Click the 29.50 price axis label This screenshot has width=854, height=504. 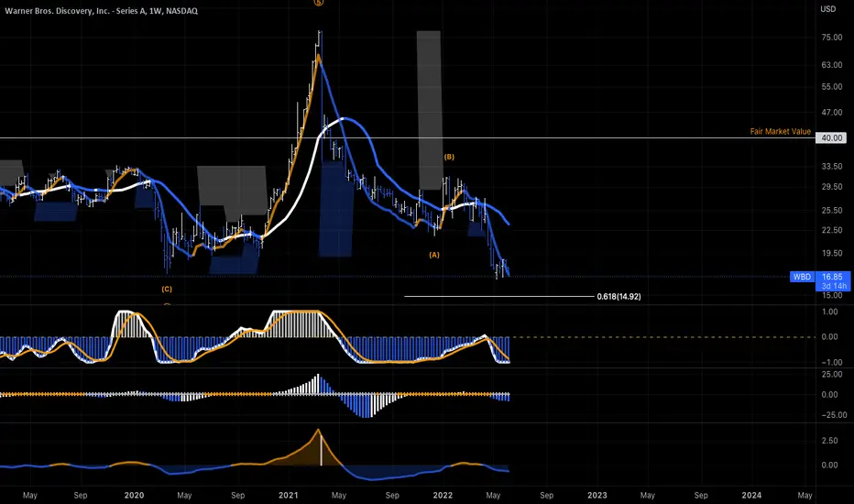(x=832, y=186)
